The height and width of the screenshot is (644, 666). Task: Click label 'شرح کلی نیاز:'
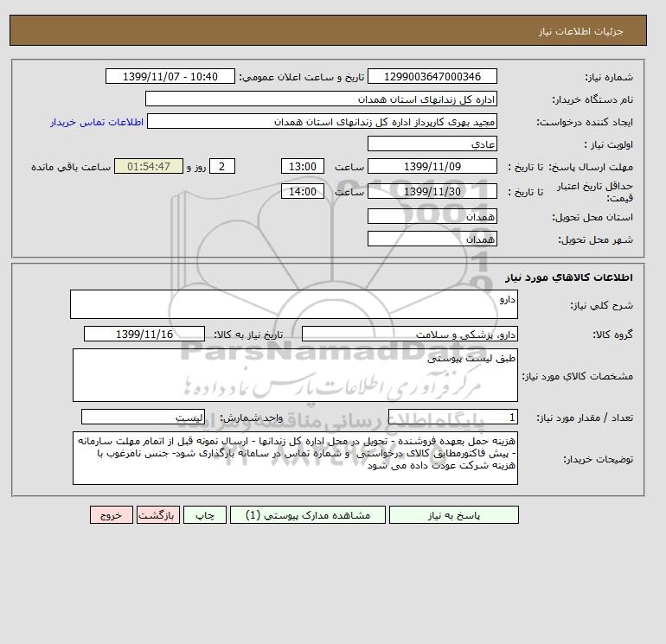(601, 305)
